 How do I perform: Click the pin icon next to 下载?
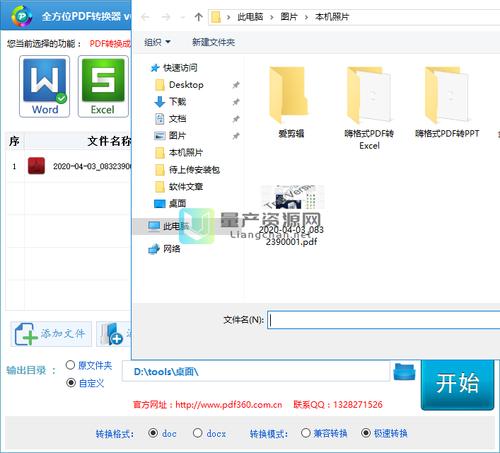[236, 102]
